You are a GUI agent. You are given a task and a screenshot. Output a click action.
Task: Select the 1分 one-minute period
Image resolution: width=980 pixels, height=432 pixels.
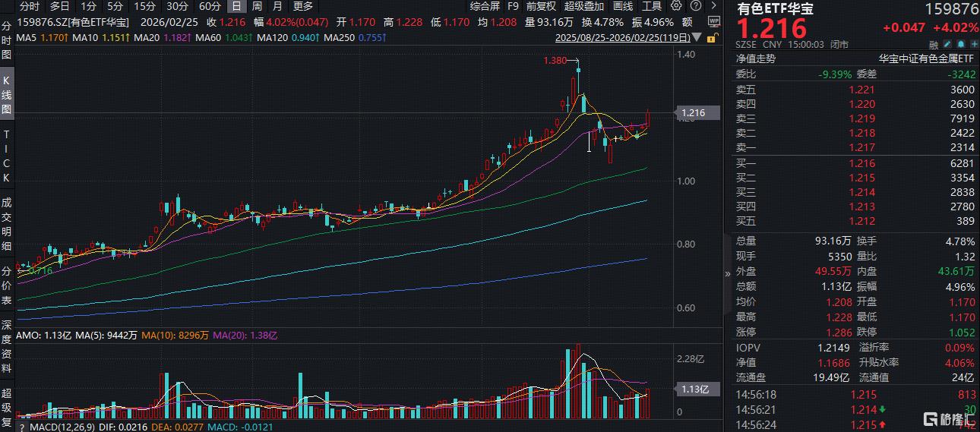88,6
